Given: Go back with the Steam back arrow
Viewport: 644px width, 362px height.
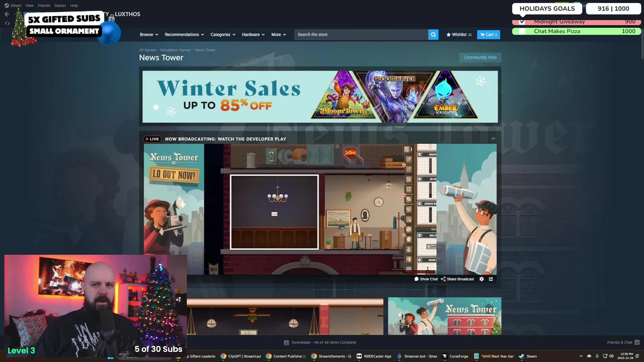Looking at the screenshot, I should tap(7, 14).
